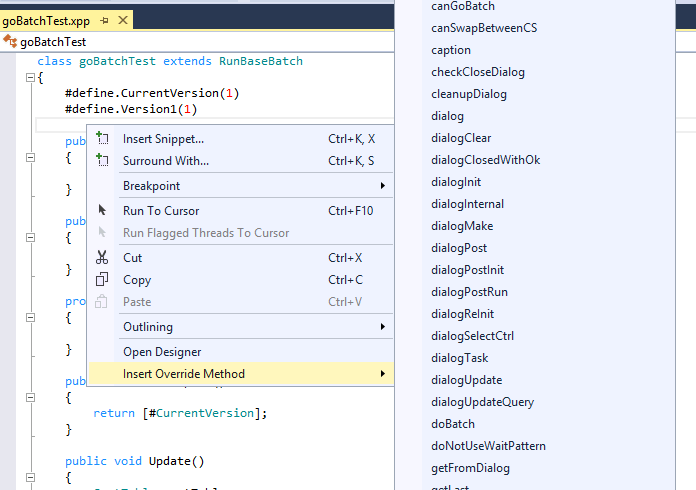Screen dimensions: 696x490
Task: Click the Run To Cursor arrow icon
Action: (x=102, y=210)
